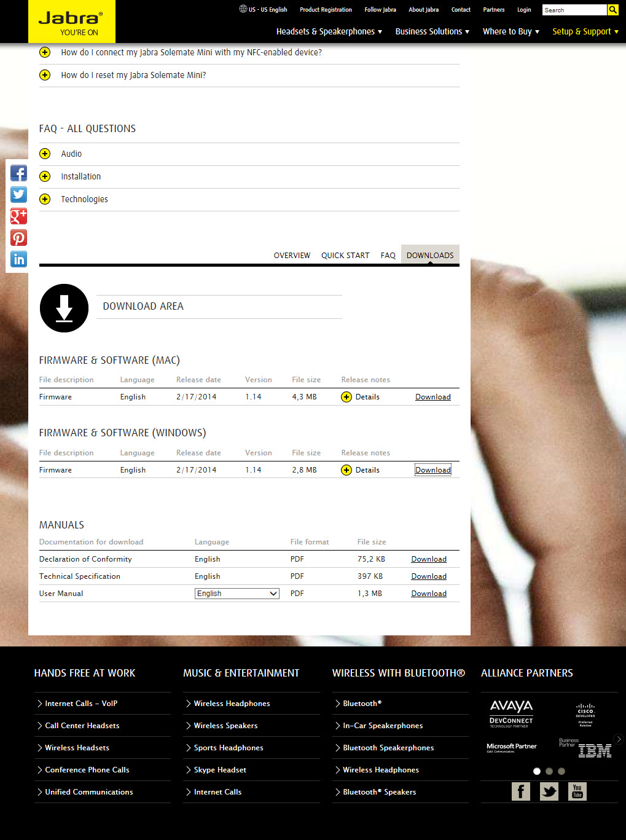Click the Login link
The image size is (626, 840).
click(524, 10)
